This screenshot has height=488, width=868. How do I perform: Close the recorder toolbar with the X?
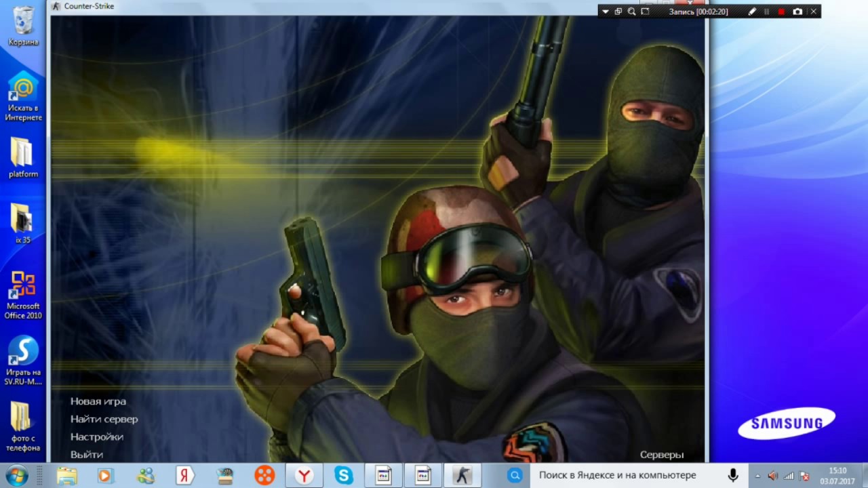[x=813, y=12]
